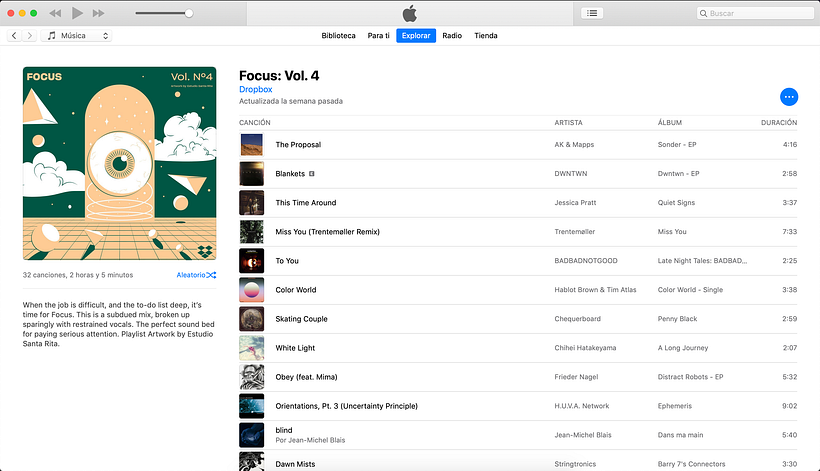Select Miss You (Trentemøller Remix) title

tap(327, 232)
